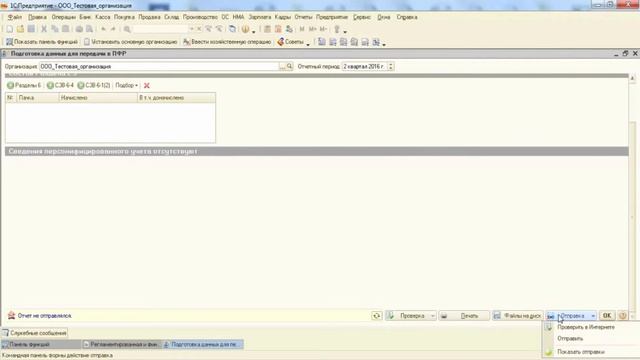Viewport: 640px width, 360px height.
Task: Click the В т.ч. доначислено column header
Action: coord(176,98)
